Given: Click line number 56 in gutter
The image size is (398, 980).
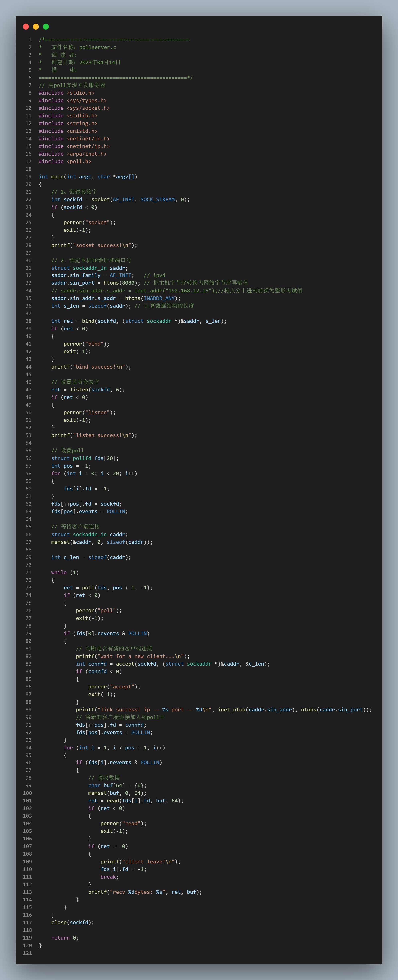Looking at the screenshot, I should click(28, 458).
